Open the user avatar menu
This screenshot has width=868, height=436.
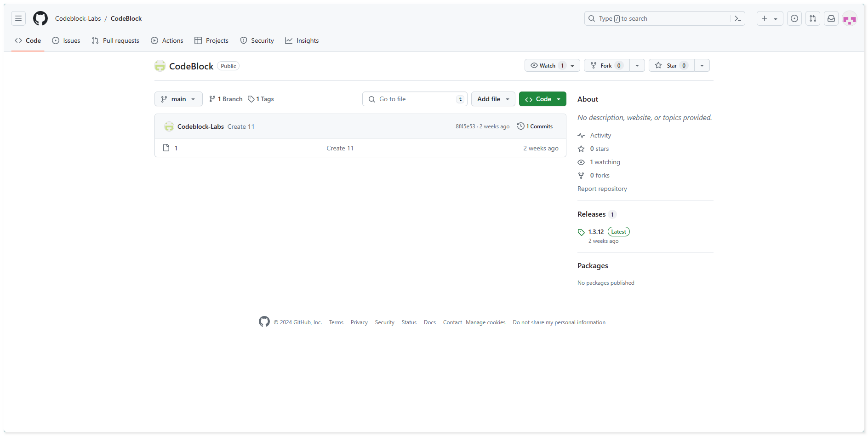(x=850, y=19)
